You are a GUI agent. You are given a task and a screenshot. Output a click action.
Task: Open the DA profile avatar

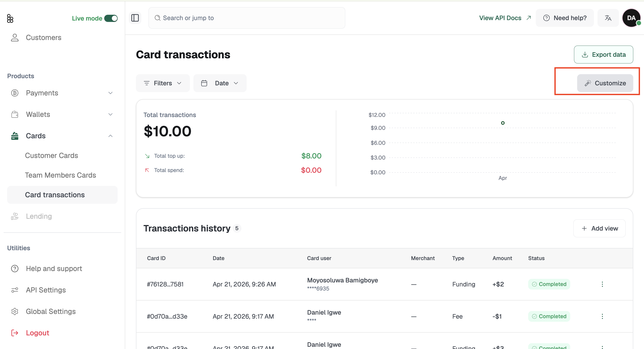(x=631, y=18)
